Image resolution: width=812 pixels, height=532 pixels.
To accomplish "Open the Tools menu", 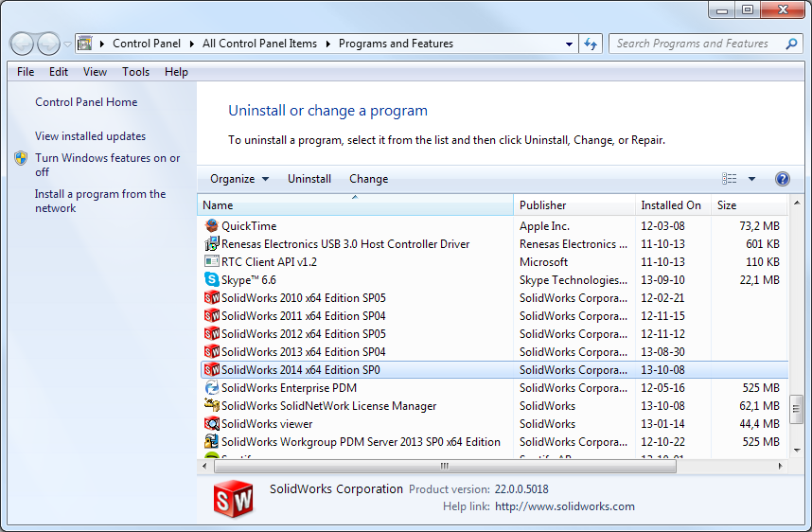I will [135, 72].
